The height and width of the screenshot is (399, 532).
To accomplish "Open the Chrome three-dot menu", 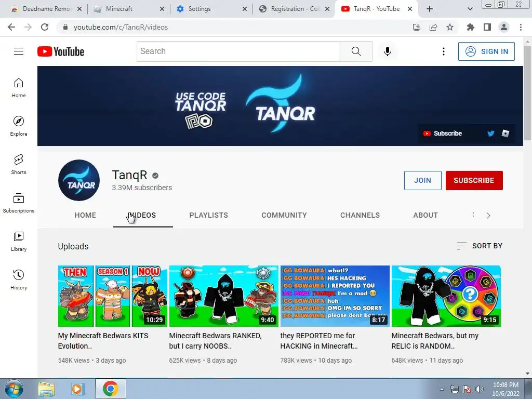I will [521, 27].
